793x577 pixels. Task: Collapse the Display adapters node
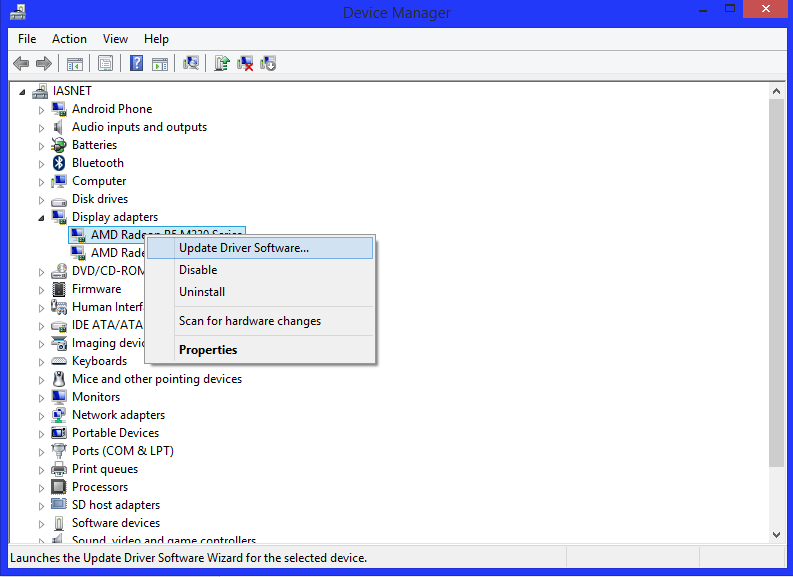click(x=42, y=217)
